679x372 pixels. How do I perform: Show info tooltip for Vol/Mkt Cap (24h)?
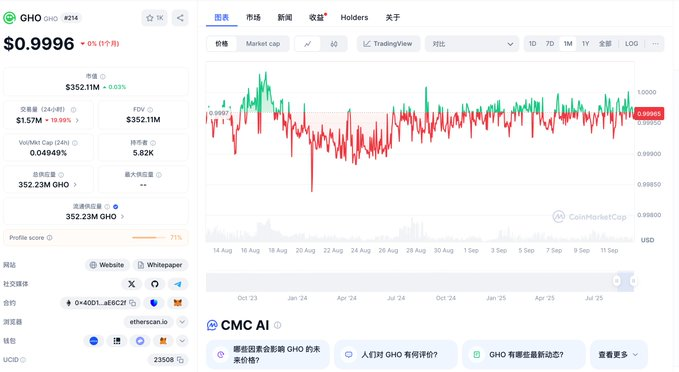75,143
